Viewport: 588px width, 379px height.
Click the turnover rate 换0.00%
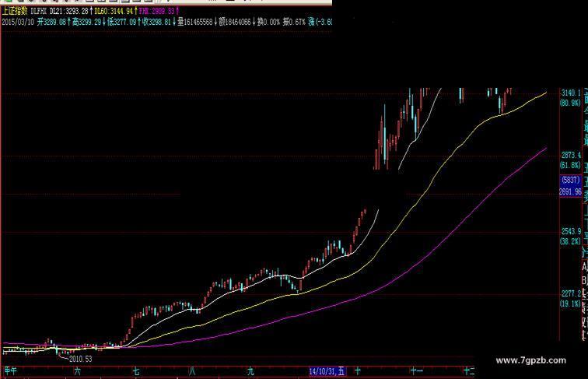click(x=268, y=22)
